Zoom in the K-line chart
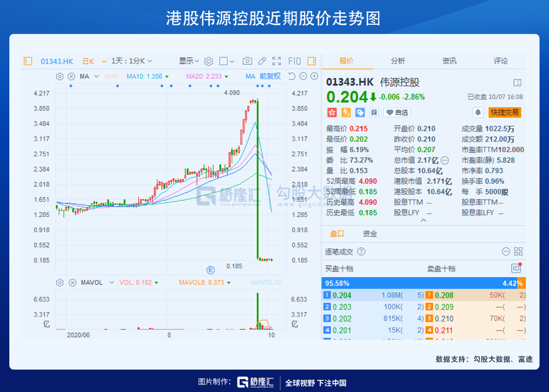 pyautogui.click(x=314, y=76)
